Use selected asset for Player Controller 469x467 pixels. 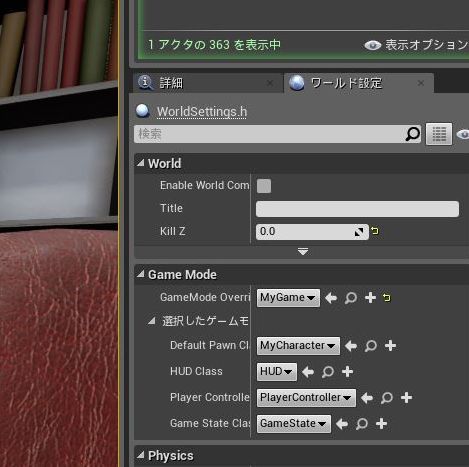tap(367, 398)
